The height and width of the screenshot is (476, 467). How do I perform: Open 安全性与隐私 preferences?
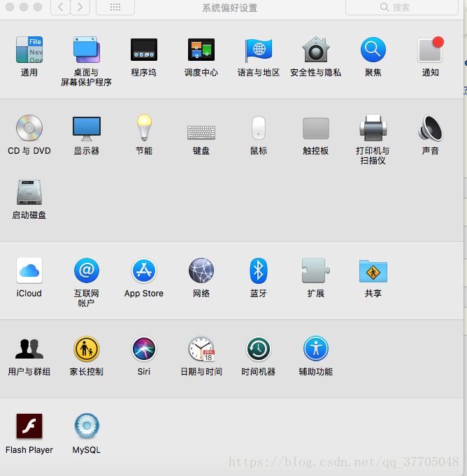point(316,50)
